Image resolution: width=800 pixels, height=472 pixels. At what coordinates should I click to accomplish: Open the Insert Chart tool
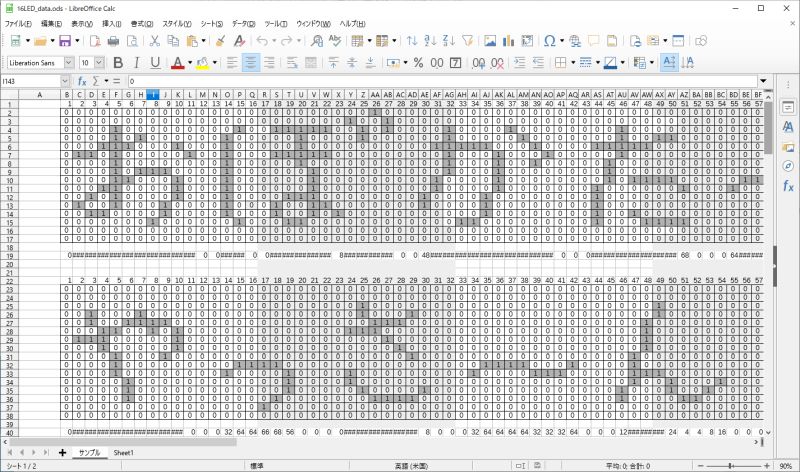tap(509, 41)
